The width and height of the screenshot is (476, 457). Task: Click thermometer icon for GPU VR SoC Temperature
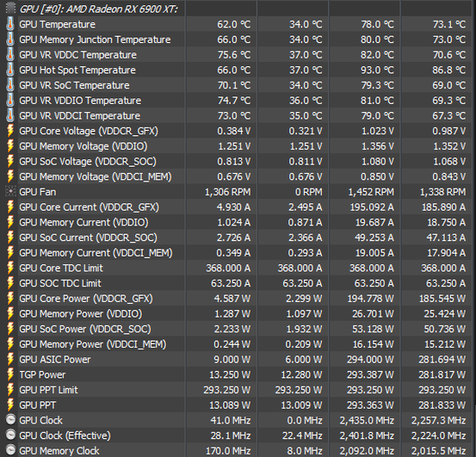pyautogui.click(x=10, y=85)
